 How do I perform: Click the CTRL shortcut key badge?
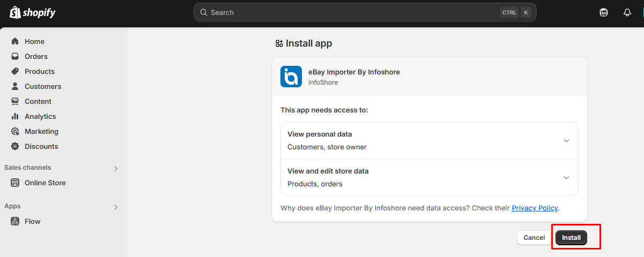pos(509,12)
